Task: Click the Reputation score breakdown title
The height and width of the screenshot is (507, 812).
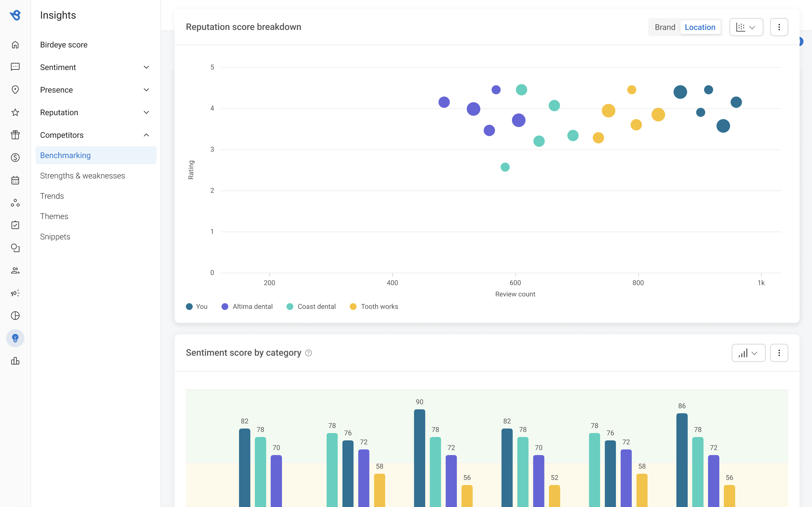Action: [x=244, y=27]
